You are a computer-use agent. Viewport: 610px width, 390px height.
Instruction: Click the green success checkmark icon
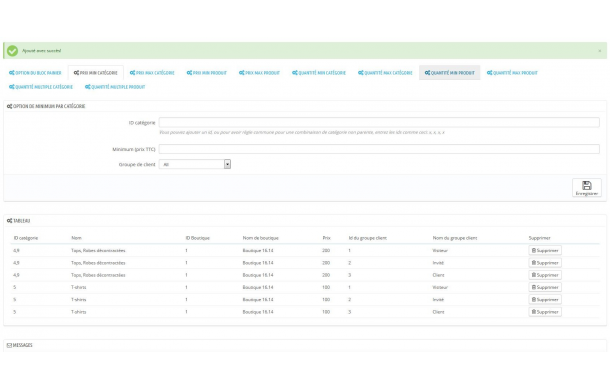click(12, 51)
